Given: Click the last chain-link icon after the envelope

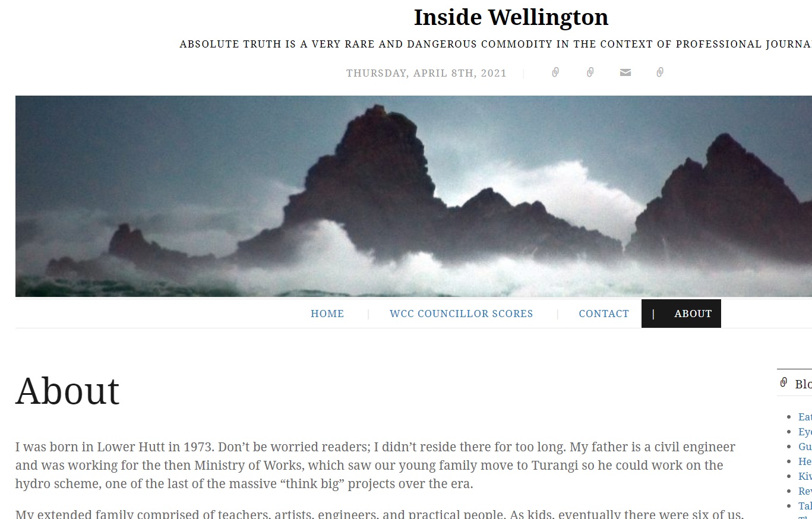Looking at the screenshot, I should coord(660,72).
